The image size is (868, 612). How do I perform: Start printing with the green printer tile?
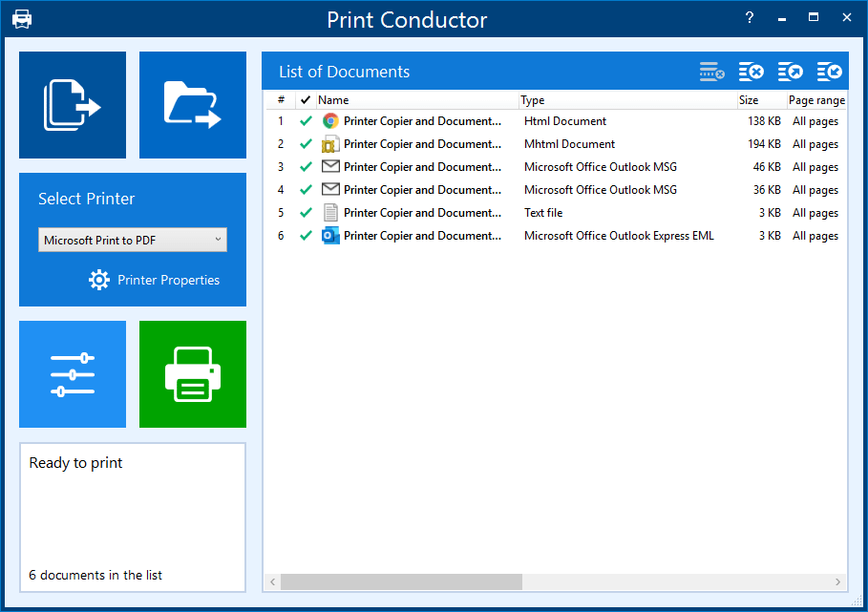click(x=193, y=374)
